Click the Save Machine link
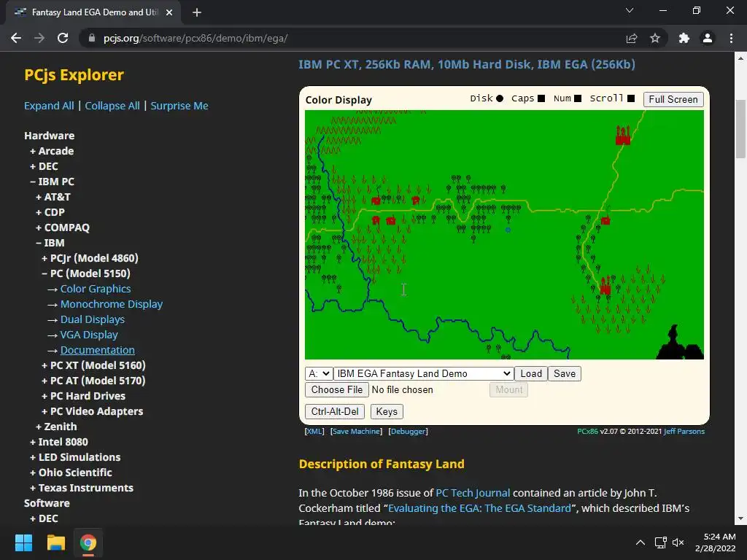The height and width of the screenshot is (560, 747). click(356, 432)
